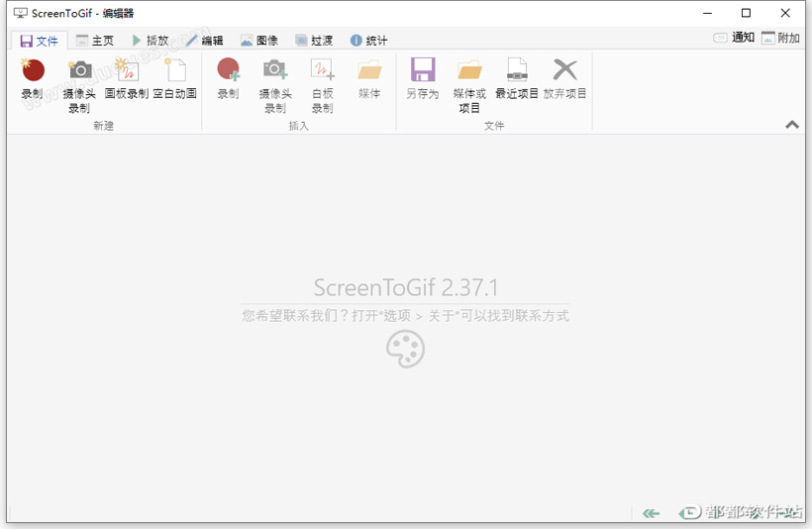Open media or project (媒体或项目)
Image resolution: width=812 pixels, height=529 pixels.
(469, 85)
